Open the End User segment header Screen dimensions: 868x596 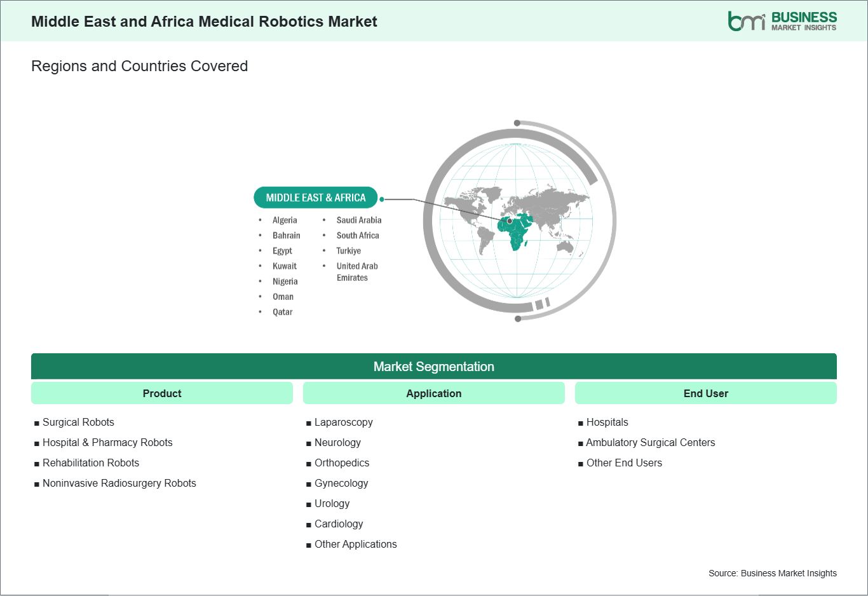pos(706,393)
